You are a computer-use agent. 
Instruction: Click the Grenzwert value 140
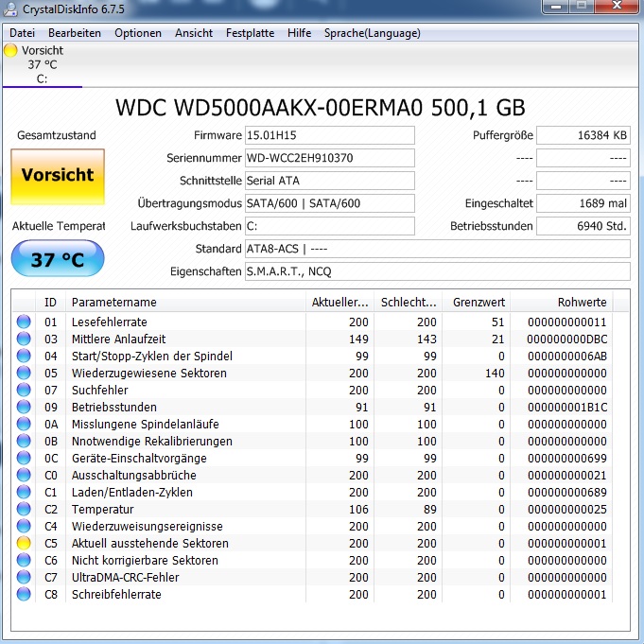(x=495, y=373)
